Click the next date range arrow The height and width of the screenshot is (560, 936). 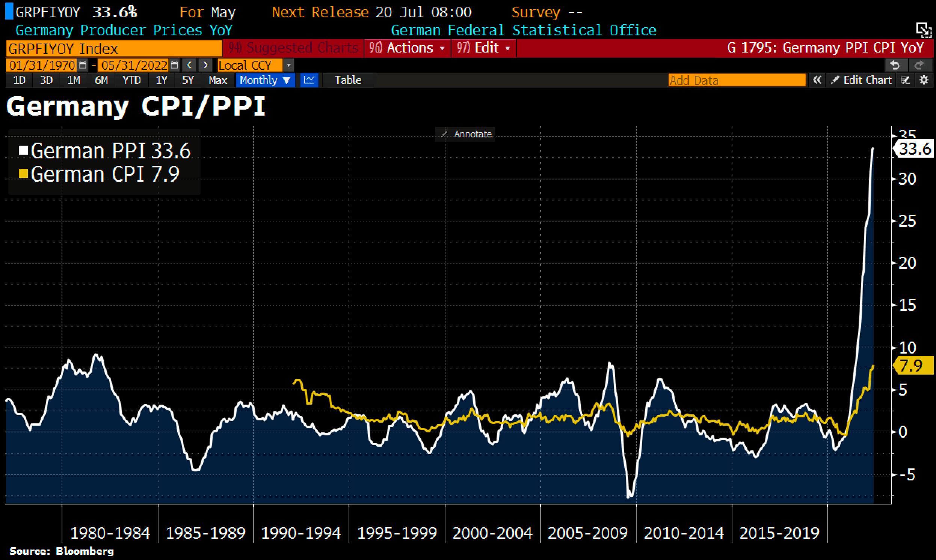[x=205, y=65]
